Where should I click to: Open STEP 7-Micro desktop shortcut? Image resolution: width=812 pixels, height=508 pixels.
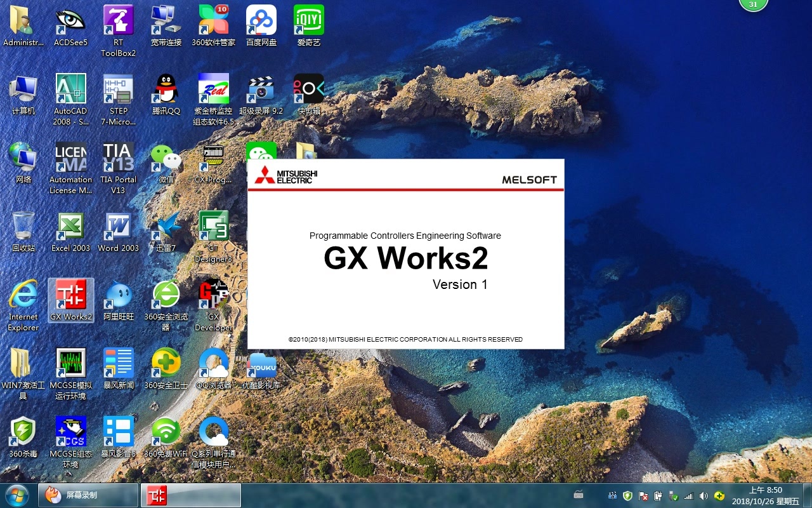click(119, 99)
